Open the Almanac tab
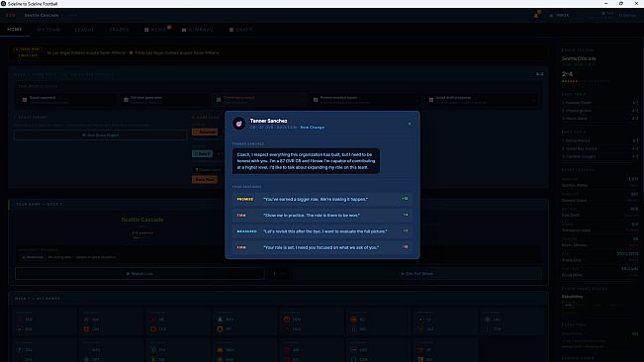This screenshot has height=362, width=644. coord(198,30)
